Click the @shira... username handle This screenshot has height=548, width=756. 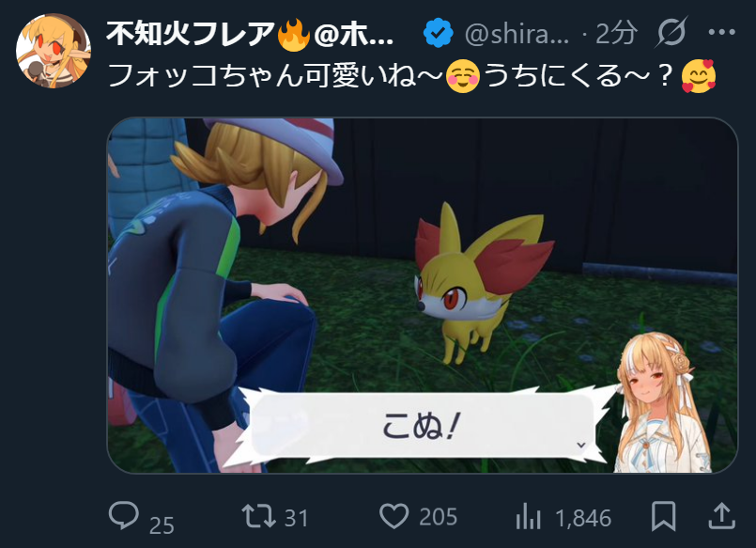pyautogui.click(x=517, y=34)
